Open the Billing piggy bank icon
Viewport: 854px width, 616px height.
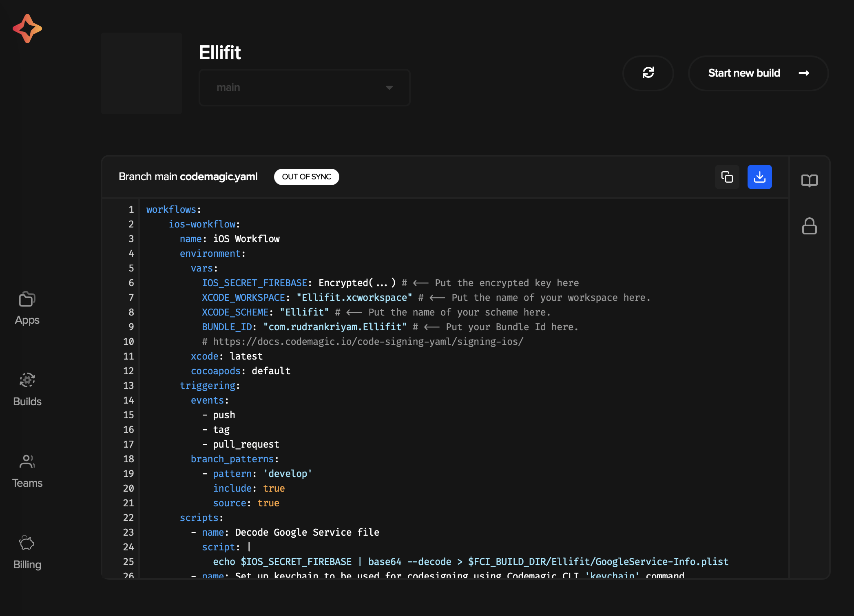click(x=27, y=543)
